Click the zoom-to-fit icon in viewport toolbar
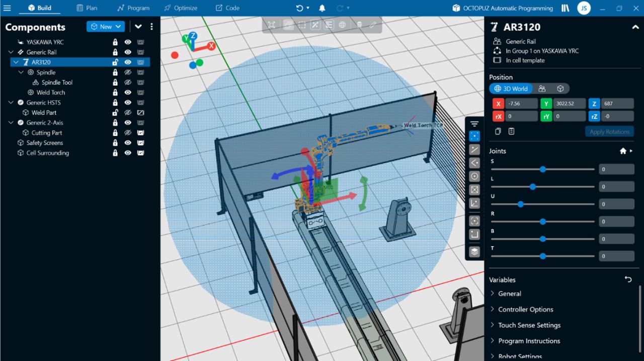The width and height of the screenshot is (644, 361). pos(271,25)
